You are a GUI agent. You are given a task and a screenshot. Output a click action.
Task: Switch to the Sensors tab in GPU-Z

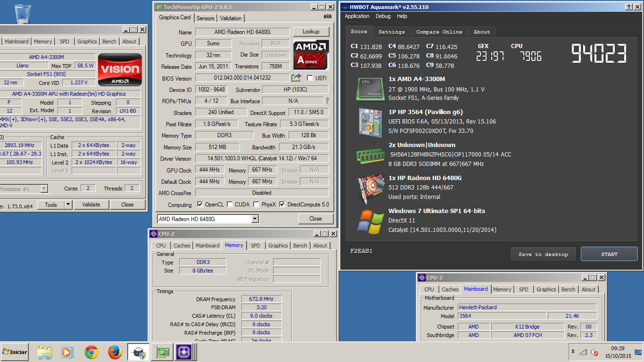205,18
